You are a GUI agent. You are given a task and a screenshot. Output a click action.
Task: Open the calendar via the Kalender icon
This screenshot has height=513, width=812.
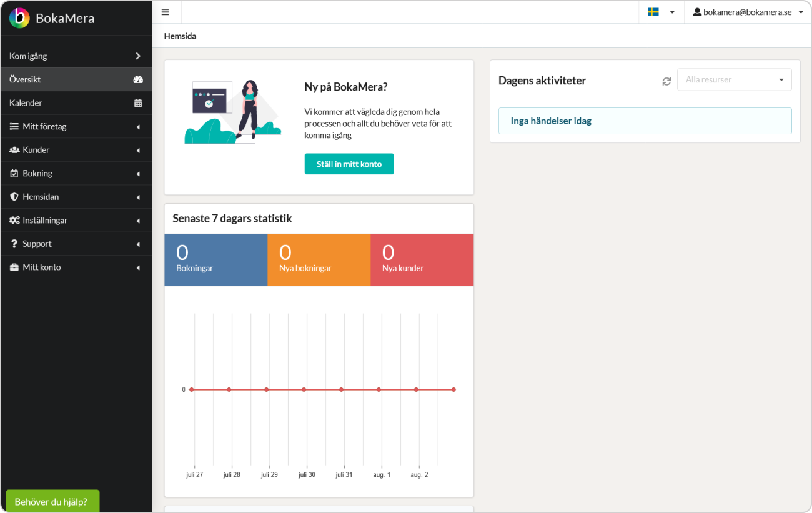[x=139, y=102]
